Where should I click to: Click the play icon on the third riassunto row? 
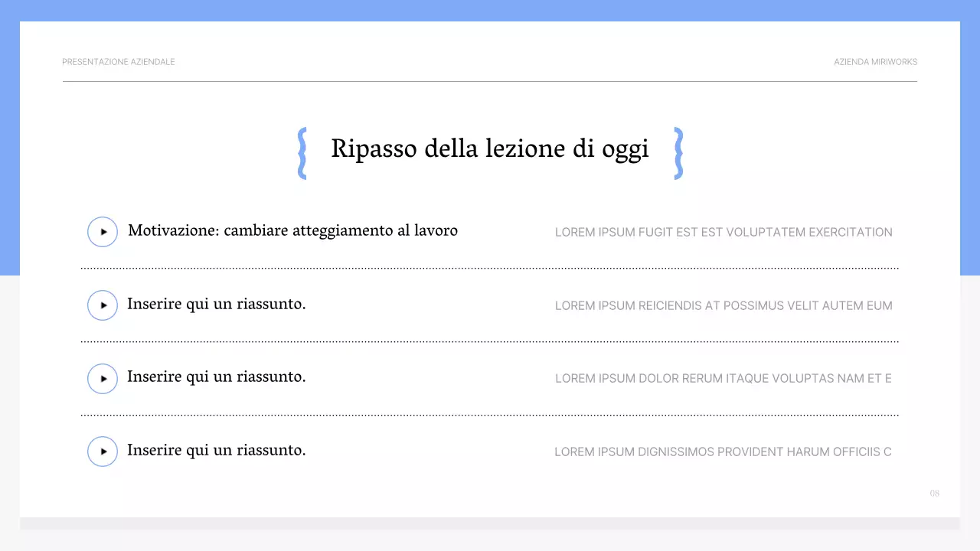point(102,378)
